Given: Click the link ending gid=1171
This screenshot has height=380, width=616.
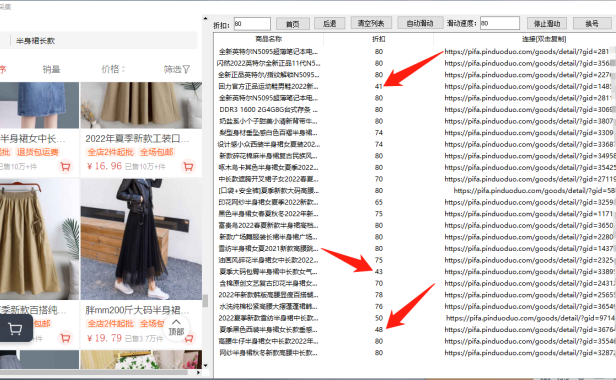Looking at the screenshot, I should tap(528, 214).
